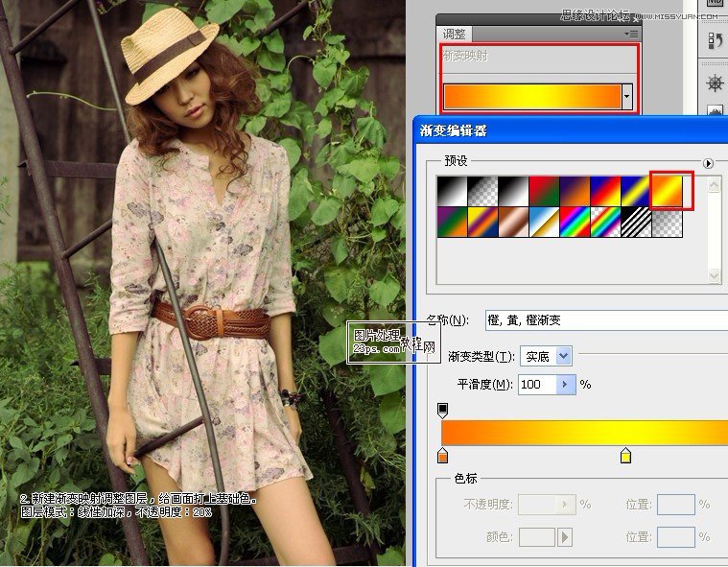Image resolution: width=728 pixels, height=567 pixels.
Task: Choose the violet to orange gradient preset
Action: (575, 191)
